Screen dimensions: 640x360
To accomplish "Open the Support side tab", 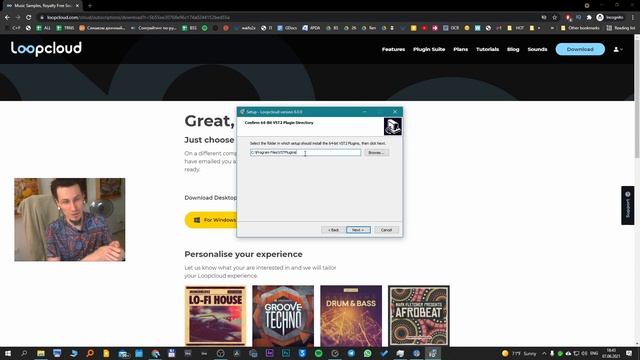I will pyautogui.click(x=628, y=205).
